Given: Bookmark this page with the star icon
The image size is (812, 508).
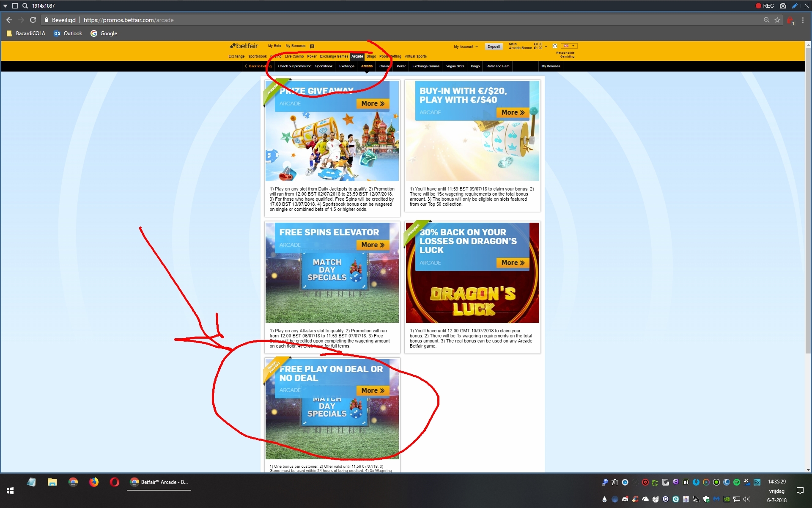Looking at the screenshot, I should 777,20.
